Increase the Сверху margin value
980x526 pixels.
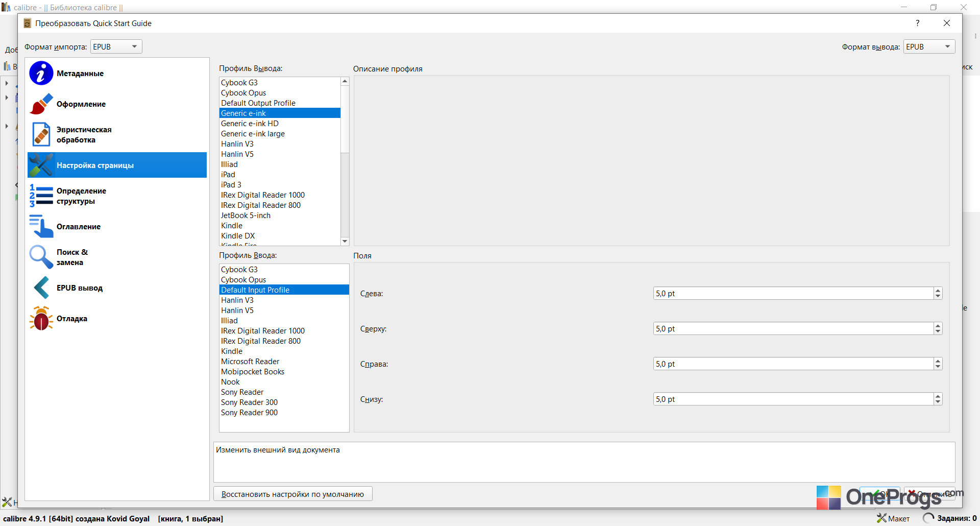(x=938, y=325)
